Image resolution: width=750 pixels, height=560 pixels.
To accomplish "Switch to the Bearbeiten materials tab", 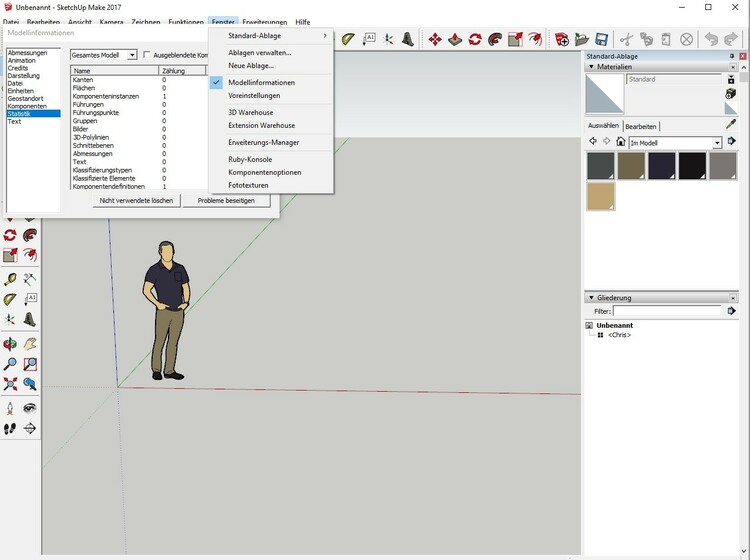I will coord(641,126).
